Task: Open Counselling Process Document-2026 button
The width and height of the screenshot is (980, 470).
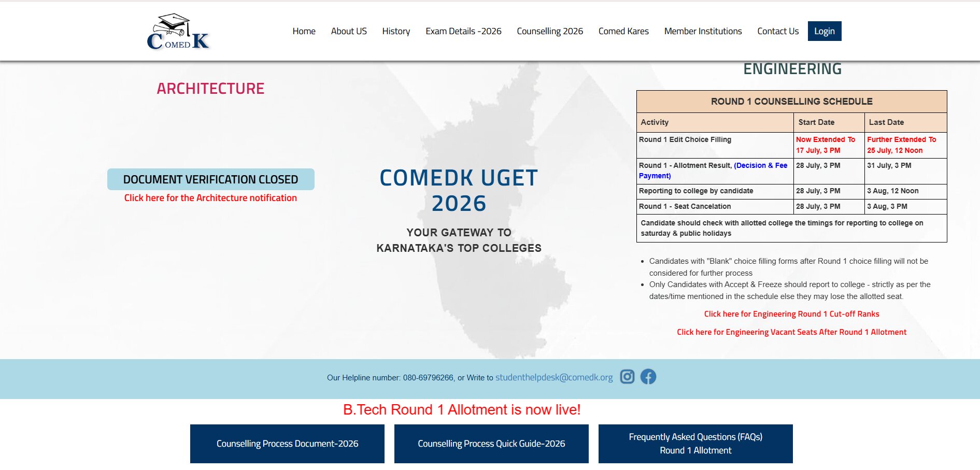Action: 287,444
